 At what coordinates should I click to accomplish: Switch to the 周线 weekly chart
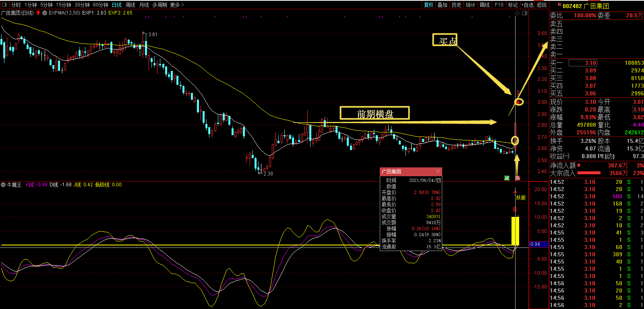point(130,5)
